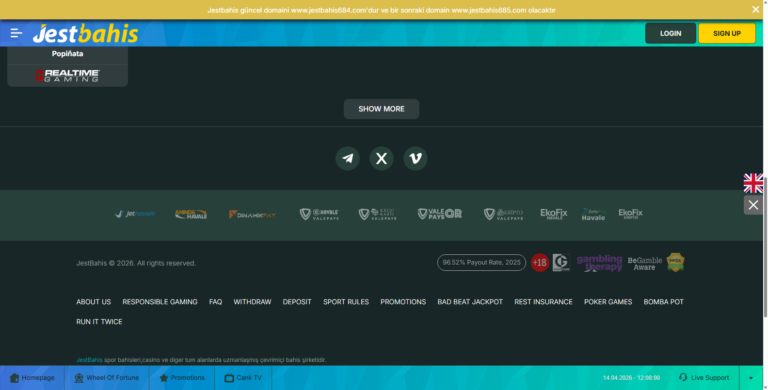
Task: Click the Show More button
Action: (x=382, y=109)
